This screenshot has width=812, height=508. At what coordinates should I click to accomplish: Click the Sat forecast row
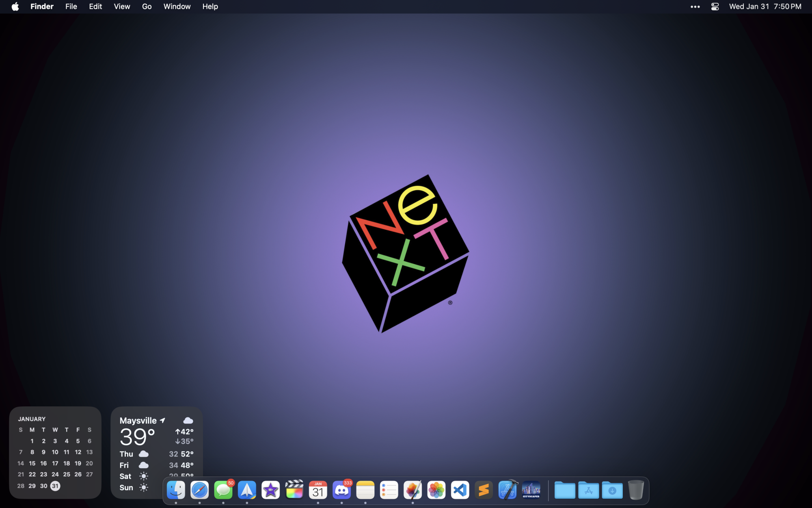[156, 476]
